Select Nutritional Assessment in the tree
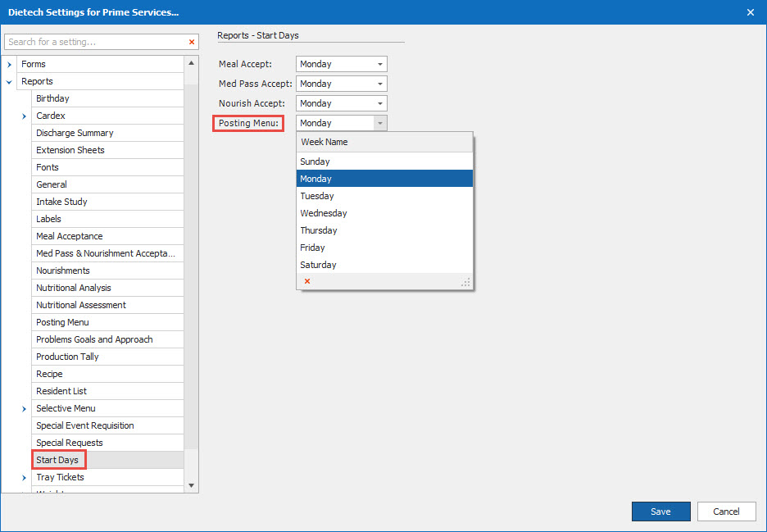767x532 pixels. pyautogui.click(x=107, y=305)
